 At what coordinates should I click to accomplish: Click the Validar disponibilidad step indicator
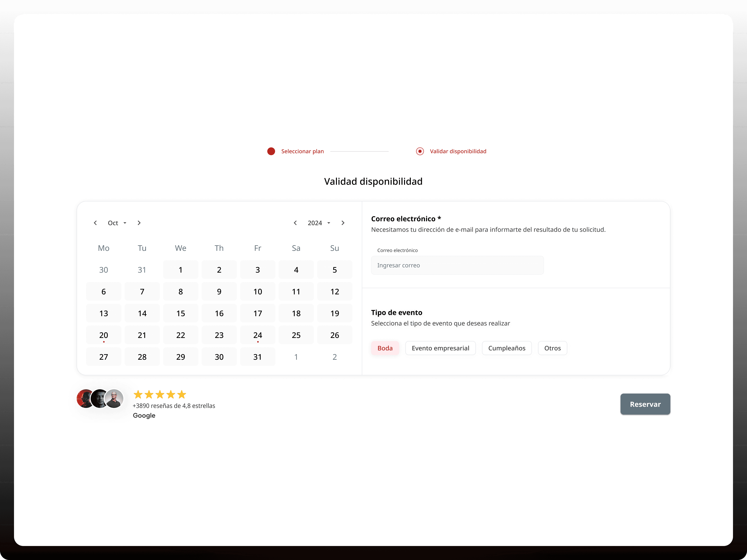pyautogui.click(x=420, y=151)
